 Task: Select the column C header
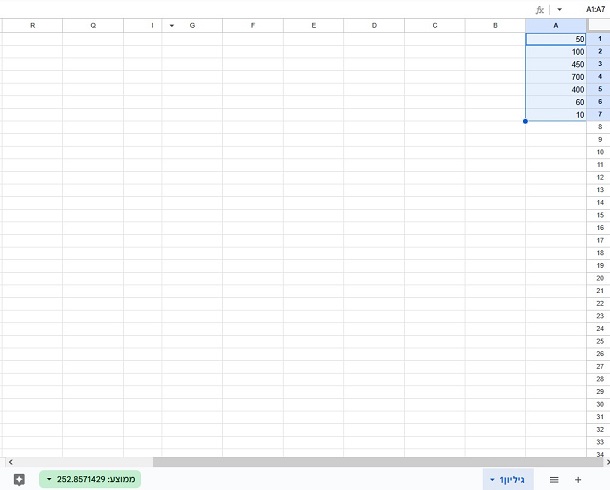[434, 25]
